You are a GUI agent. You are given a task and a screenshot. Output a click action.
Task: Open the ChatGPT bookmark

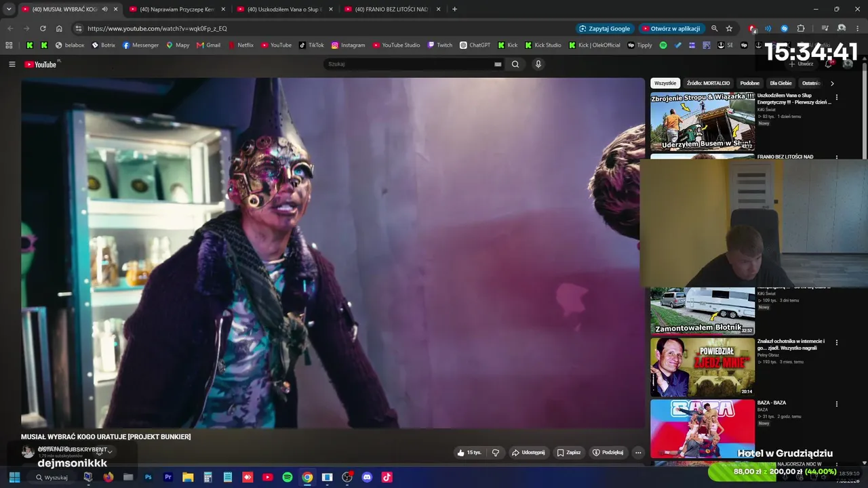tap(475, 45)
